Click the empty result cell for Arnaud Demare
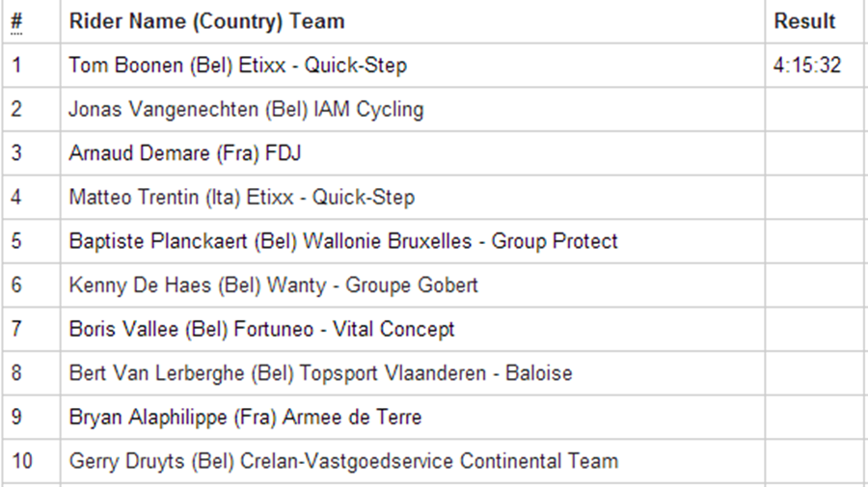Screen dimensions: 868x487 813,153
